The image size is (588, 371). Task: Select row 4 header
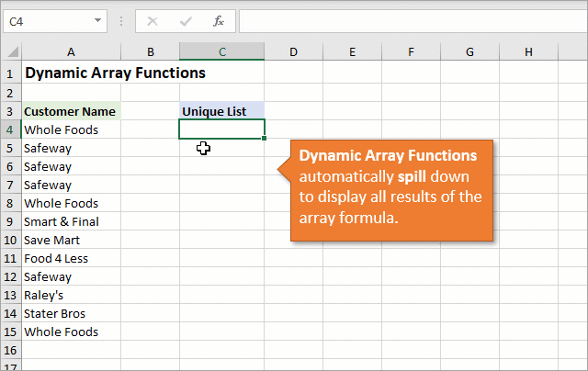pyautogui.click(x=10, y=129)
